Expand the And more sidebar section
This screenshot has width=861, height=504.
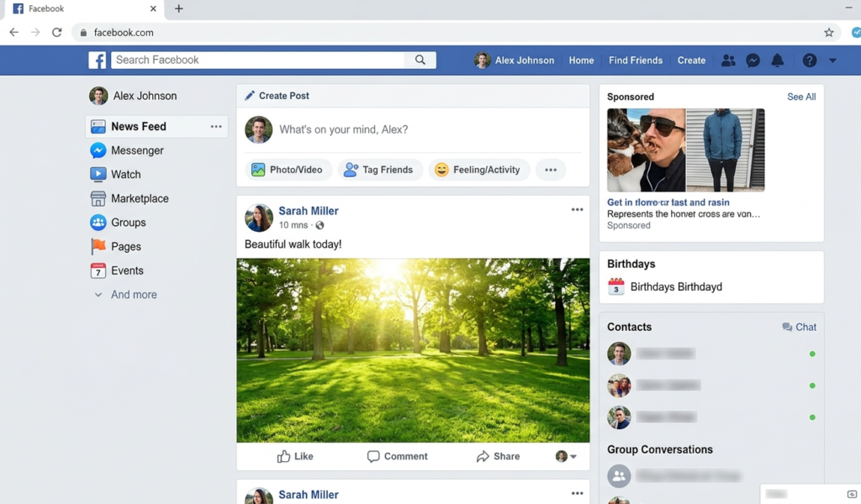coord(135,294)
